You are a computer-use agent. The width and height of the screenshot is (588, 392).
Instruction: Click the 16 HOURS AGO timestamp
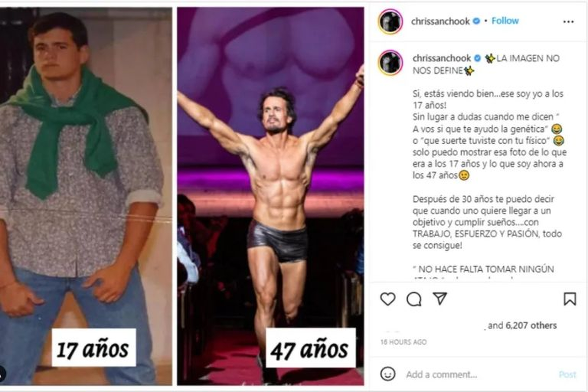point(404,342)
